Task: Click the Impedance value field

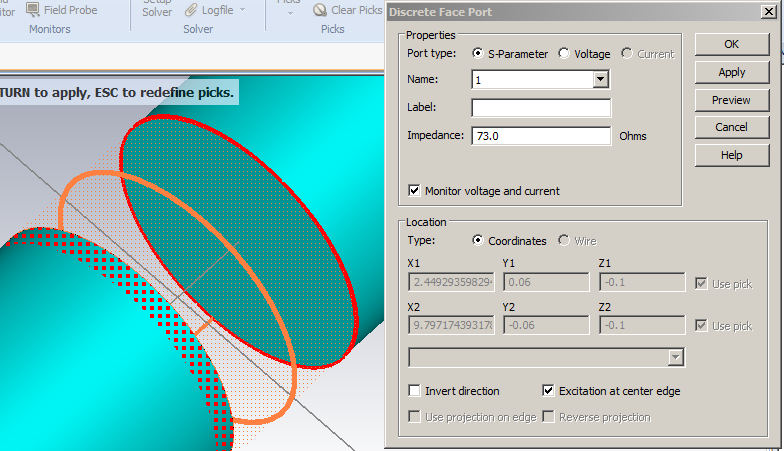Action: pyautogui.click(x=540, y=136)
